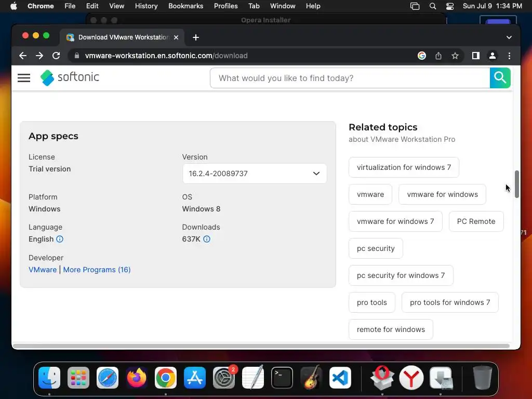Click the pro tools topic tag
The image size is (532, 399).
372,302
